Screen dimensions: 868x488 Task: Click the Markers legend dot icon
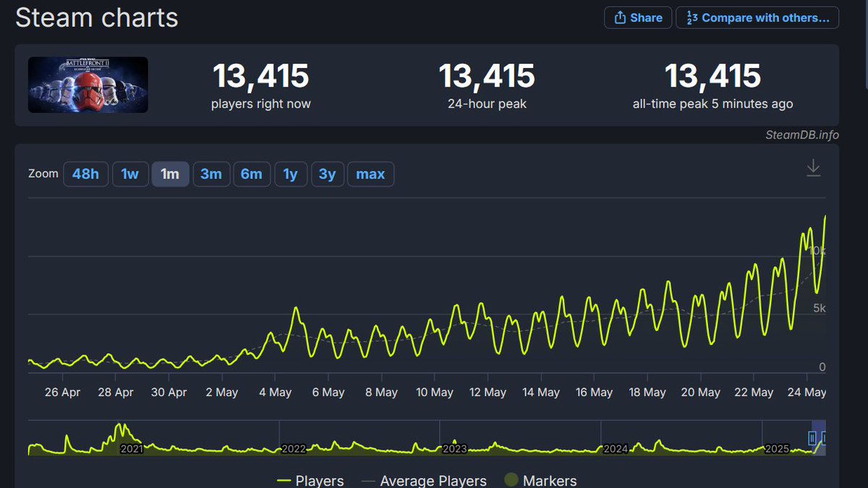(511, 479)
